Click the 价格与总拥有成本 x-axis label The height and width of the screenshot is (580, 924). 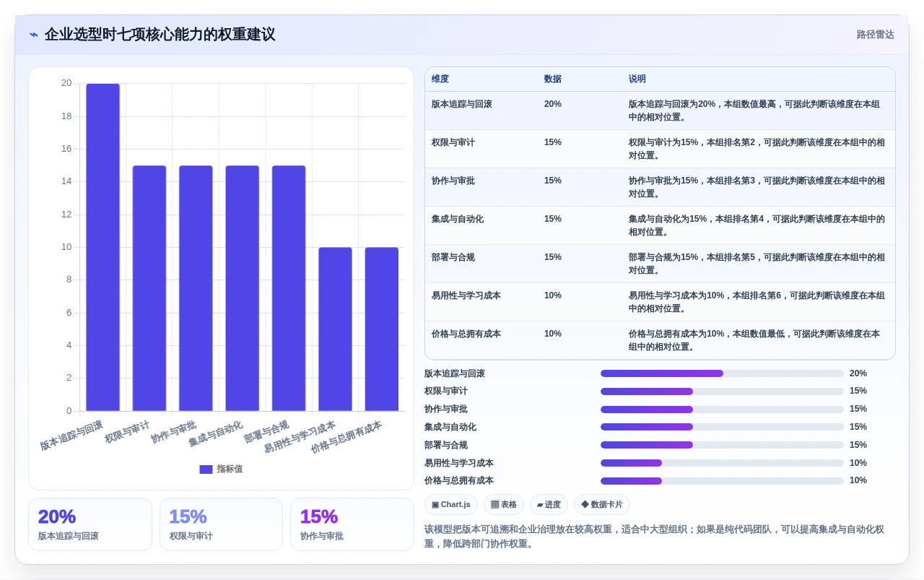346,437
